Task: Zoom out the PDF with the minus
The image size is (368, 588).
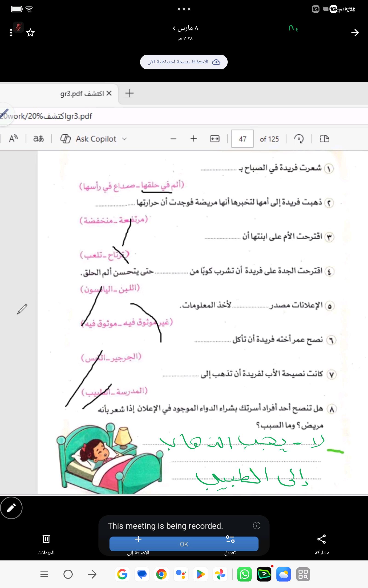Action: pyautogui.click(x=173, y=139)
